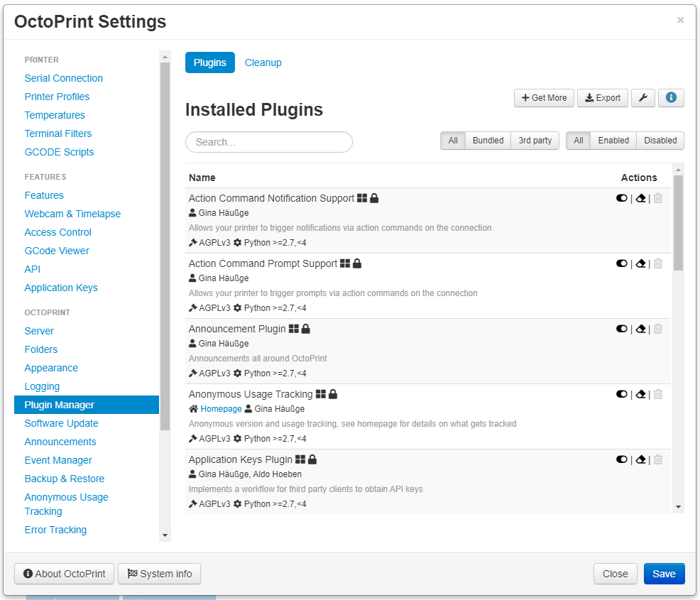Click trash icon for Action Command Notification Support

(658, 198)
